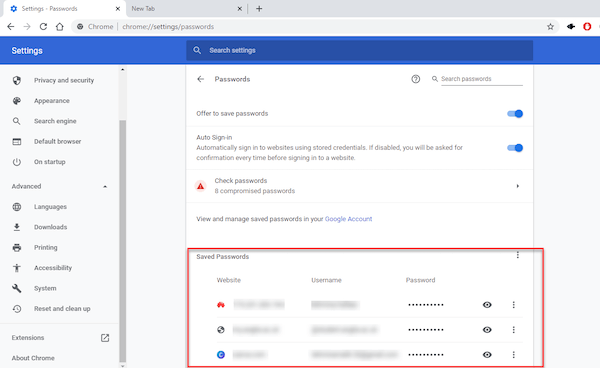Open Printing settings
This screenshot has width=600, height=368.
point(46,248)
